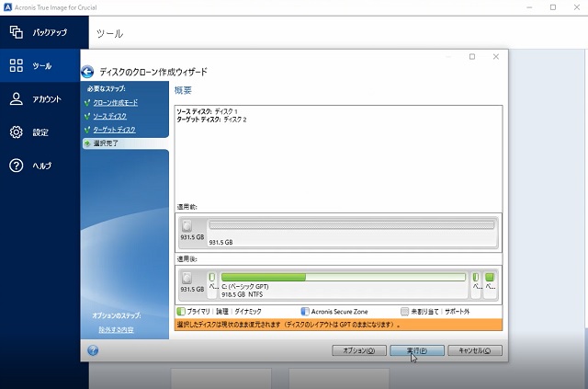This screenshot has width=588, height=389.
Task: Maximize the clone wizard dialog
Action: click(472, 57)
